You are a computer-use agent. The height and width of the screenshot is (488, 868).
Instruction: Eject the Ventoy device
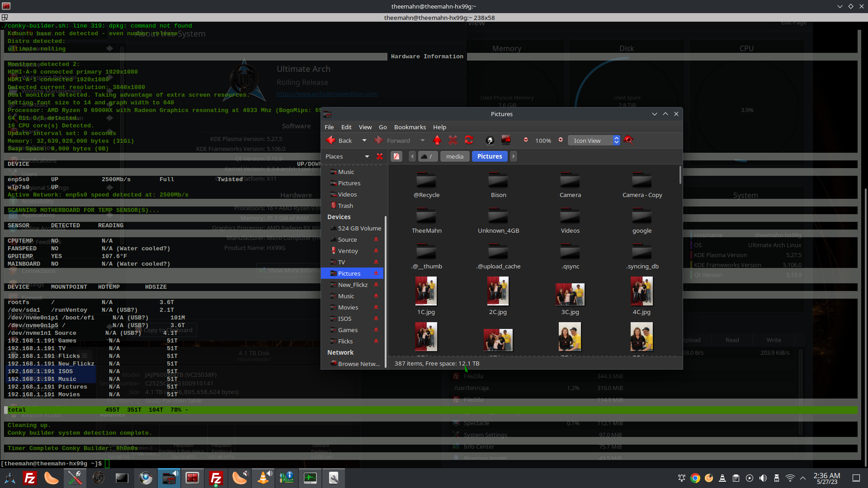pos(376,251)
